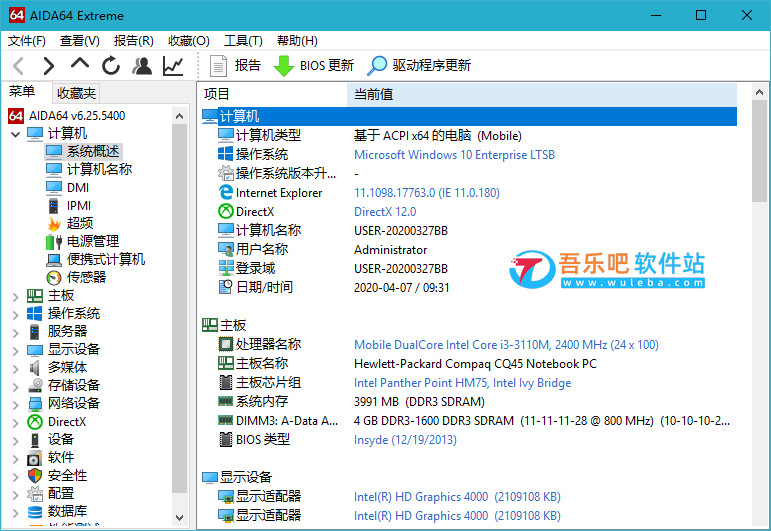Open the 文件(F) menu
Image resolution: width=771 pixels, height=531 pixels.
tap(27, 41)
